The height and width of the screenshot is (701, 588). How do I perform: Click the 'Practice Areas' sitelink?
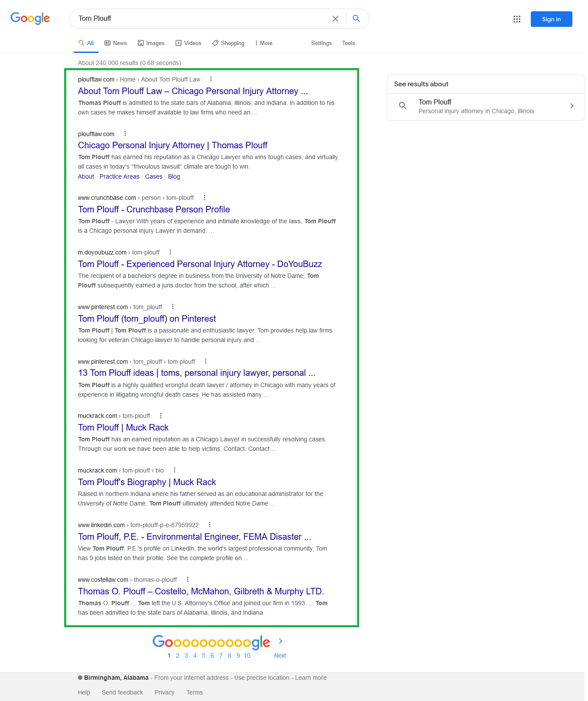(120, 176)
